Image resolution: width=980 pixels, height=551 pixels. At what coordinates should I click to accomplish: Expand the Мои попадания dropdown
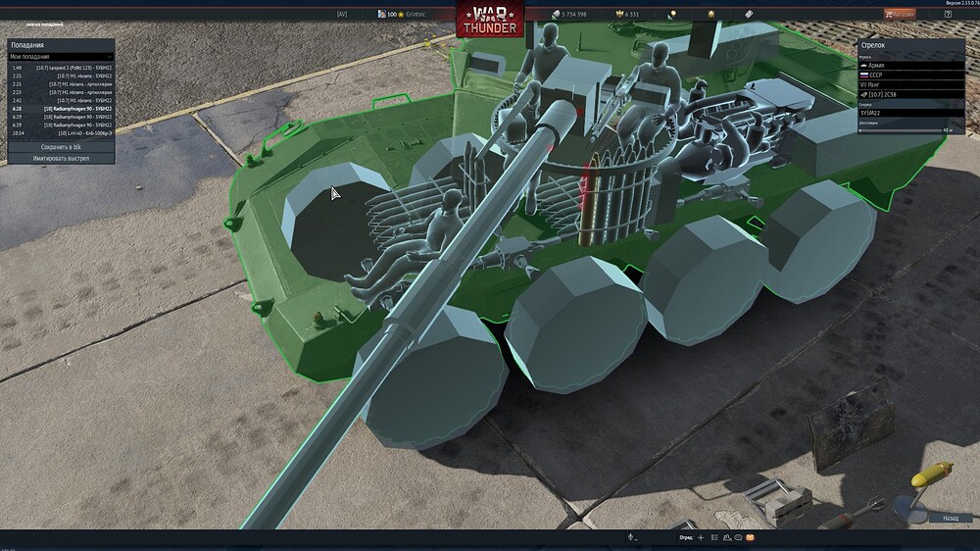click(61, 57)
